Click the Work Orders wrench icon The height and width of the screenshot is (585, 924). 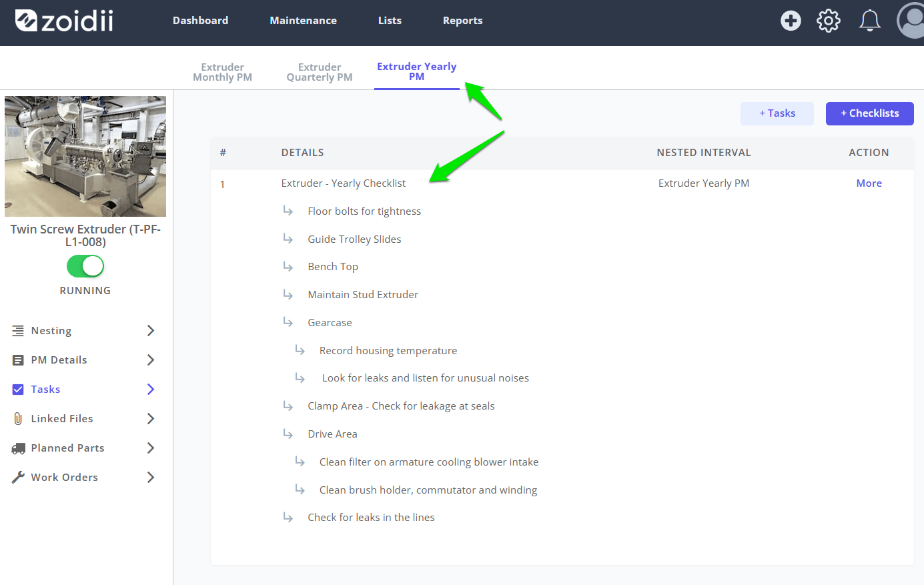click(18, 478)
